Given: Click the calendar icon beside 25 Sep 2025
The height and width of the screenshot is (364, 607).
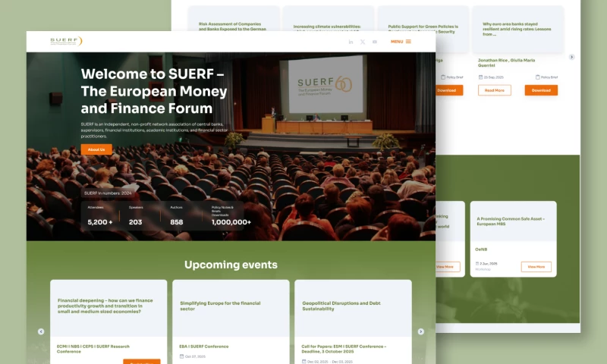Looking at the screenshot, I should pos(480,77).
